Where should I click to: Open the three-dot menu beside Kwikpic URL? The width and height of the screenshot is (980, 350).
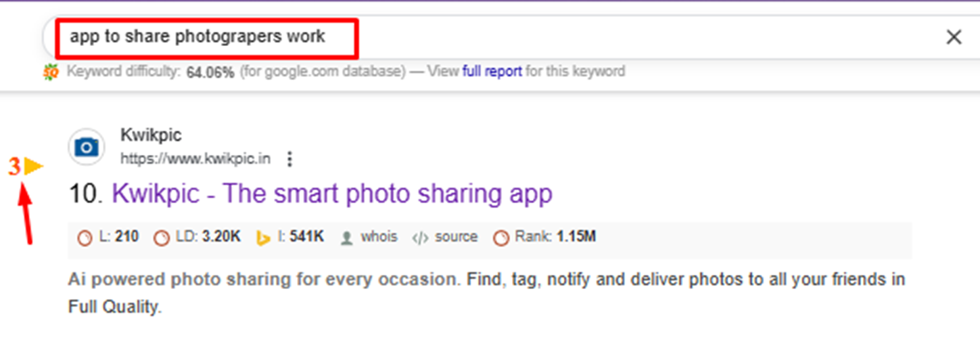(x=289, y=159)
